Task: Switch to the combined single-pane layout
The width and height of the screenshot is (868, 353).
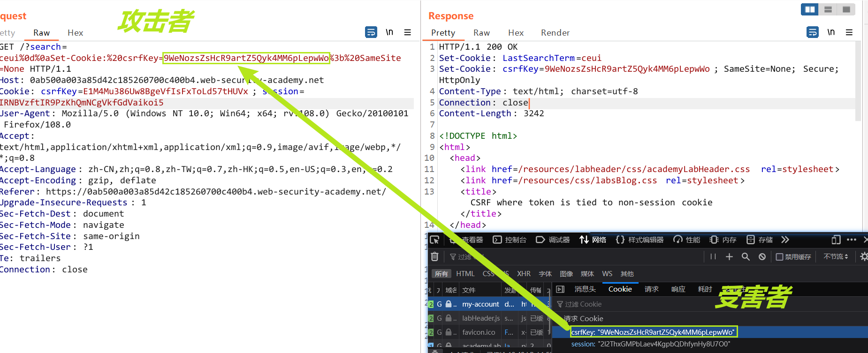Action: coord(846,9)
